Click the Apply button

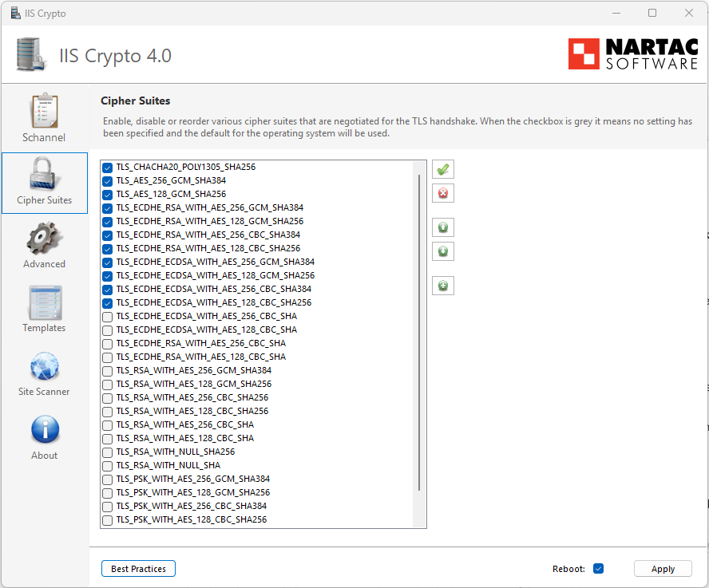663,569
